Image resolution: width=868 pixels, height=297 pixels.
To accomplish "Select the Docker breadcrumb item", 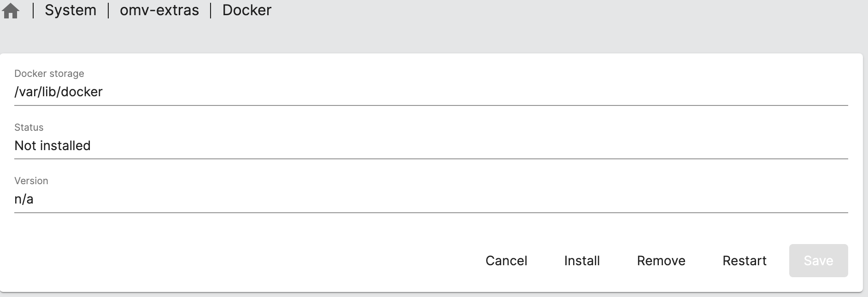I will 247,10.
